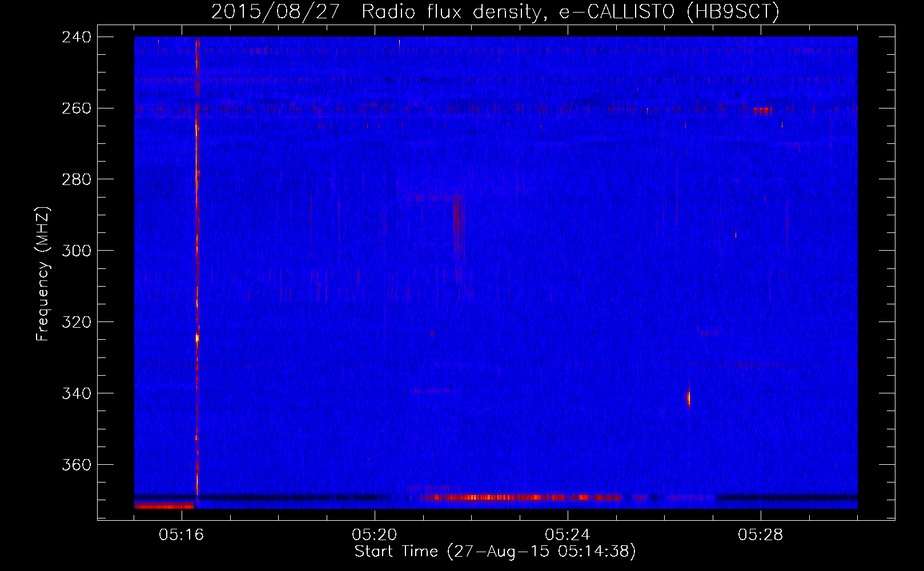Click the '280' frequency axis label
The height and width of the screenshot is (571, 924).
pos(77,180)
